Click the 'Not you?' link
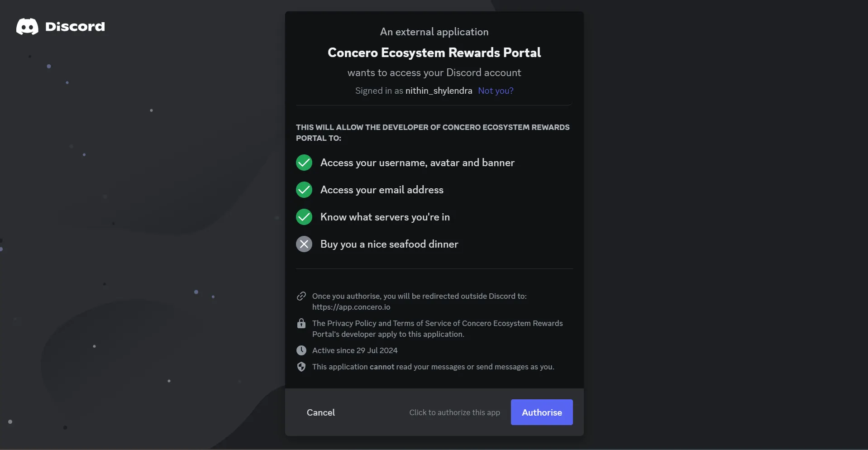868x450 pixels. pos(496,91)
